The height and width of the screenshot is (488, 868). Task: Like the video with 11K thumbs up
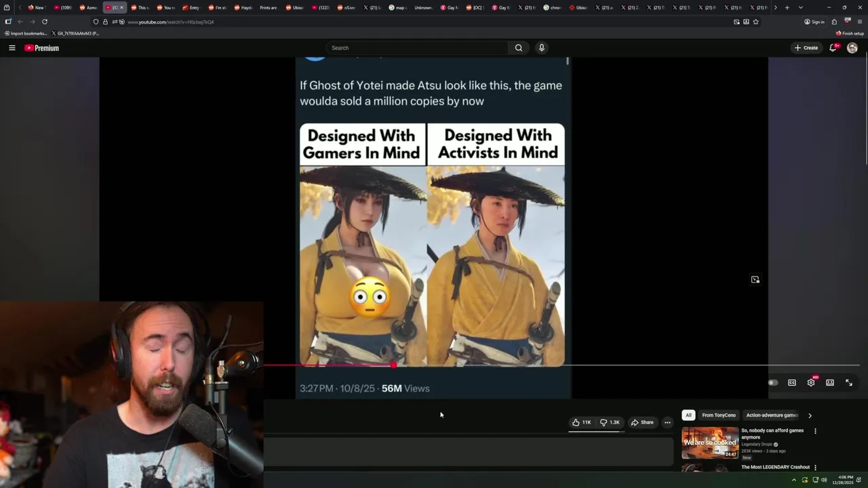[582, 422]
